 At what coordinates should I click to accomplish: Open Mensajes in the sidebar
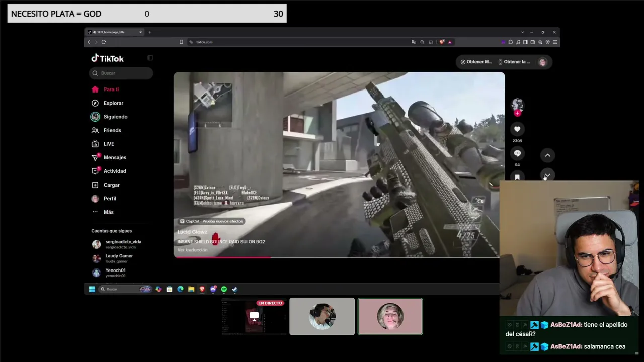tap(109, 157)
